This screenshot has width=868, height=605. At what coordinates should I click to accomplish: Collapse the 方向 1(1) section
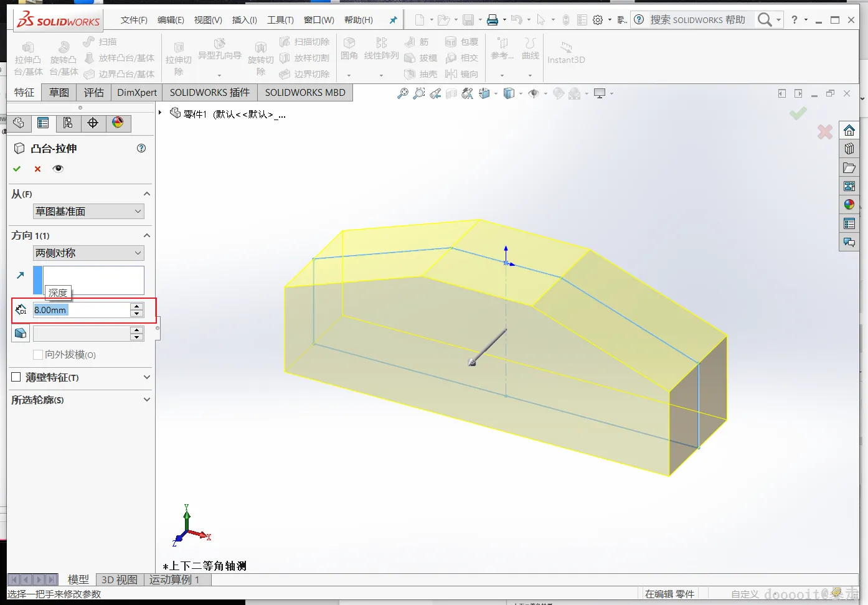click(147, 235)
